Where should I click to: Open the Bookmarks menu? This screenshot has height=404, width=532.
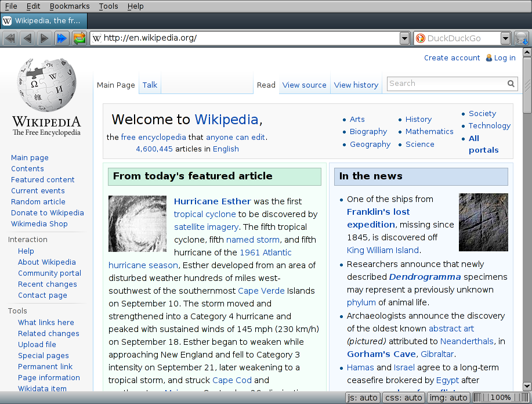69,6
